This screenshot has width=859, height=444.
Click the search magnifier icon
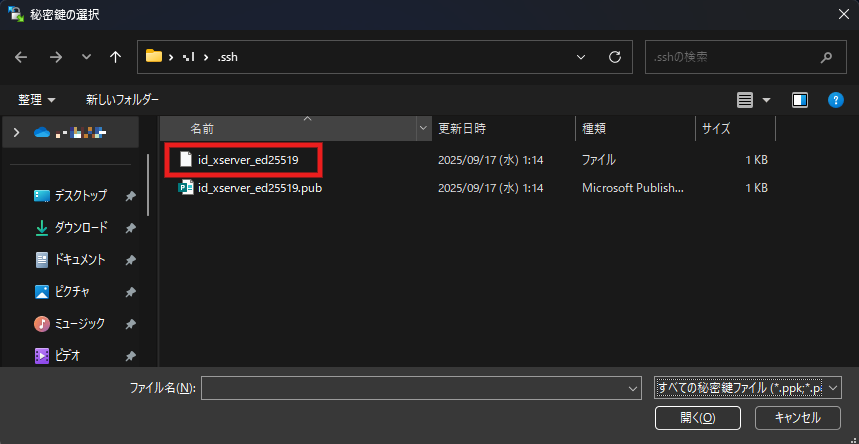click(x=826, y=57)
